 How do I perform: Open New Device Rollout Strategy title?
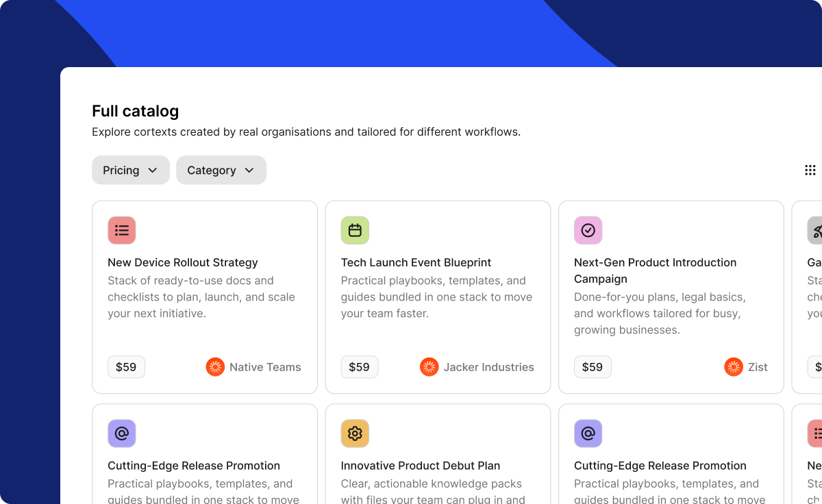tap(183, 262)
